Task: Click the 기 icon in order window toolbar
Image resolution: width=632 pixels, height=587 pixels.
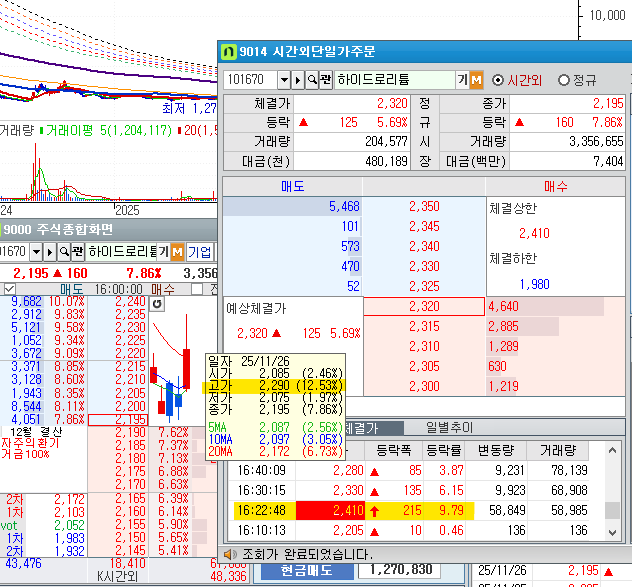Action: point(463,80)
